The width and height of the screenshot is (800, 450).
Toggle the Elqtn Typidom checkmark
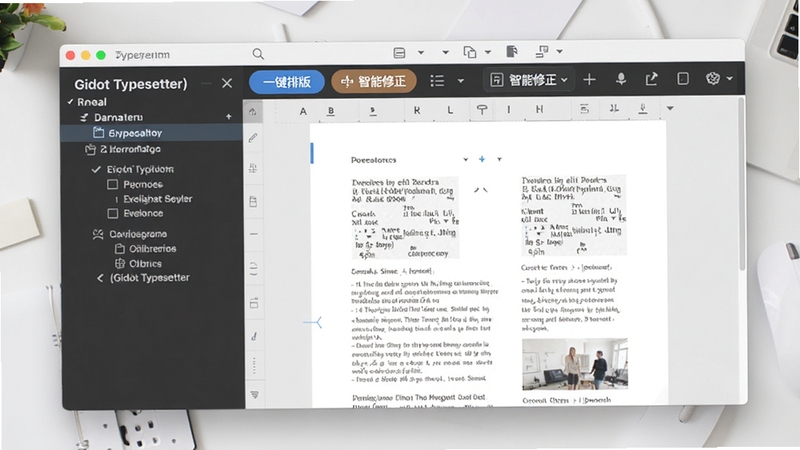coord(96,169)
